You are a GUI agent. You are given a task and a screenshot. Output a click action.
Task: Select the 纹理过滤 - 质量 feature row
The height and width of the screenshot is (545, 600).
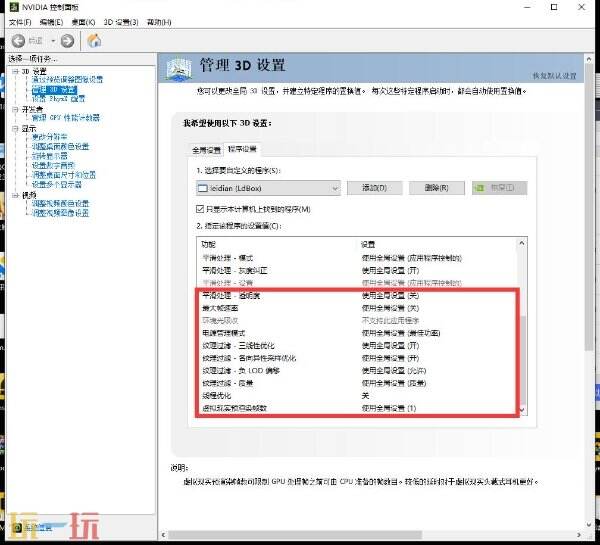228,383
